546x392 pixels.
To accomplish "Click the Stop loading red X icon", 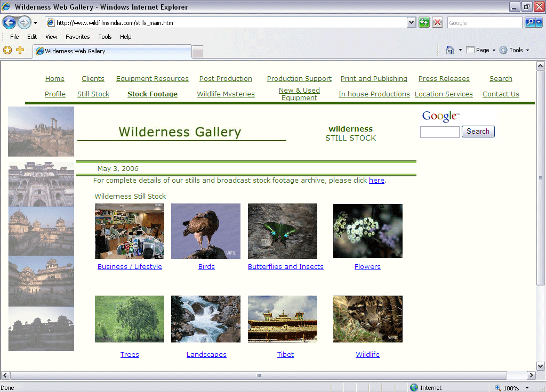I will click(437, 22).
